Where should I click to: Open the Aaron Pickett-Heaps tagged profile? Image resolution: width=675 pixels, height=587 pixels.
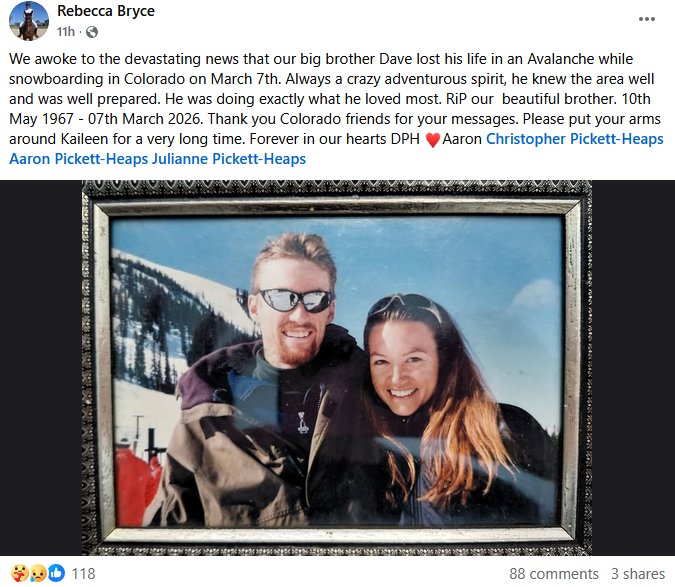click(x=79, y=159)
